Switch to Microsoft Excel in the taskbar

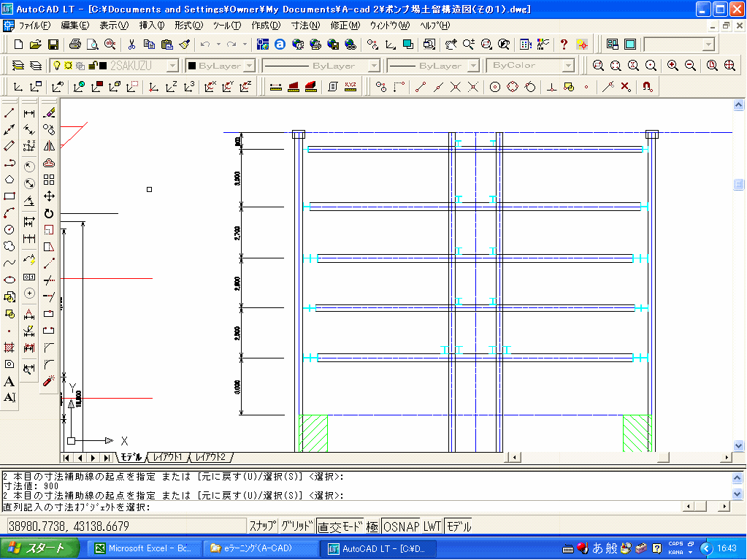(x=143, y=548)
